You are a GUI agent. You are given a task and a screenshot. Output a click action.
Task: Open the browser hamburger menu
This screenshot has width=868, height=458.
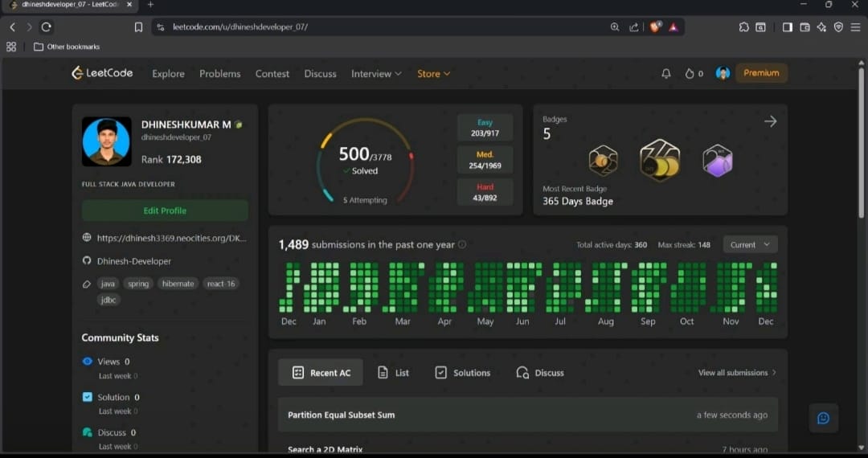856,27
